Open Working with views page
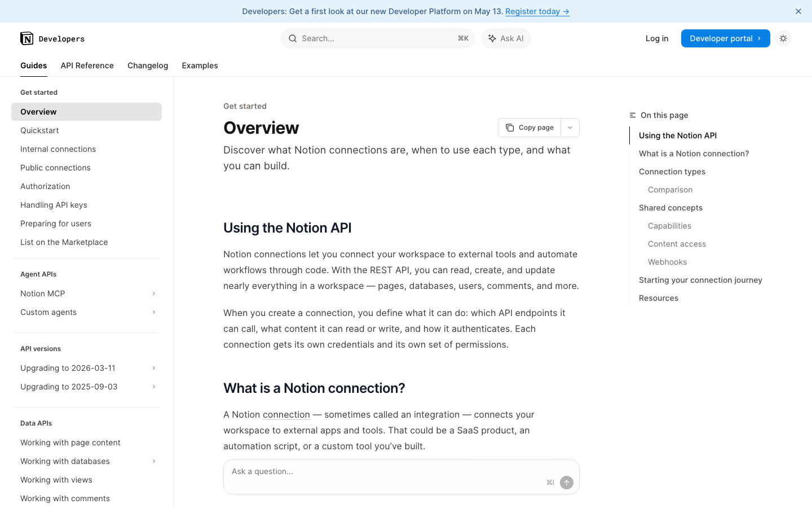This screenshot has height=508, width=812. (86, 480)
